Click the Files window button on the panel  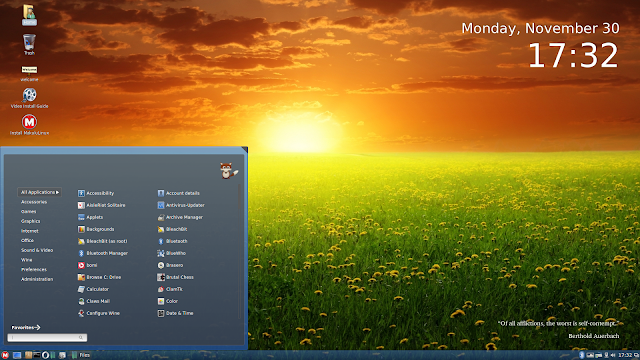pos(81,355)
